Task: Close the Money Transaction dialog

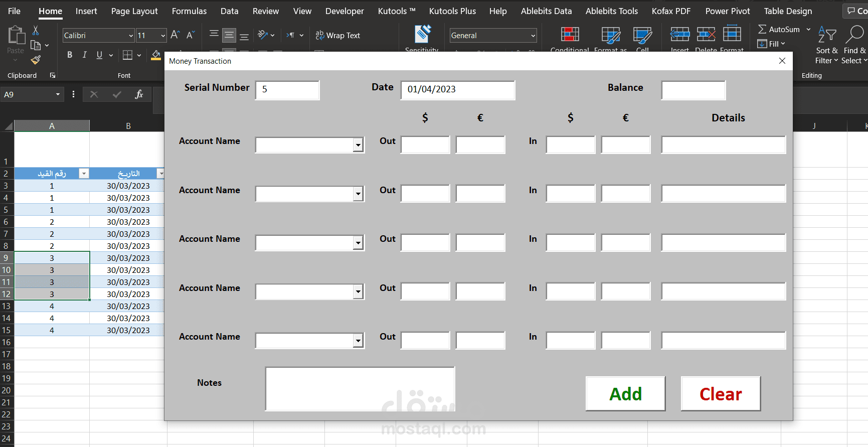Action: pyautogui.click(x=782, y=61)
